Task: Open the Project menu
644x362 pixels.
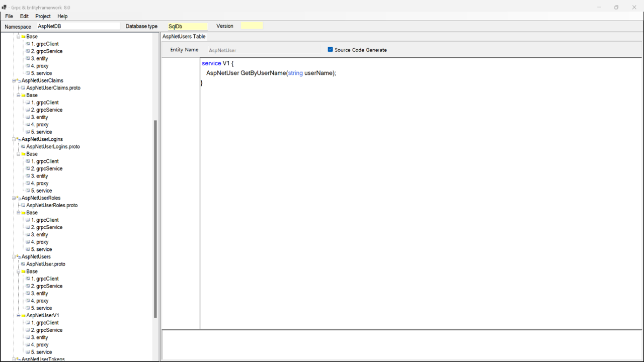Action: (43, 16)
